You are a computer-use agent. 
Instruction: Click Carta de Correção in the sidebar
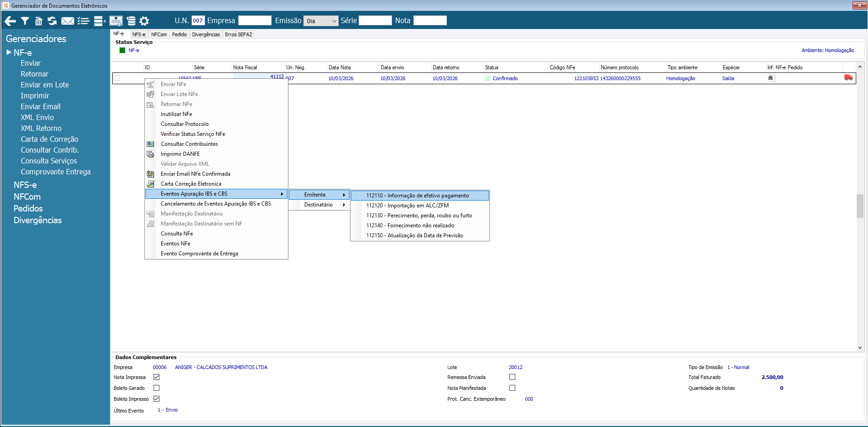point(49,139)
